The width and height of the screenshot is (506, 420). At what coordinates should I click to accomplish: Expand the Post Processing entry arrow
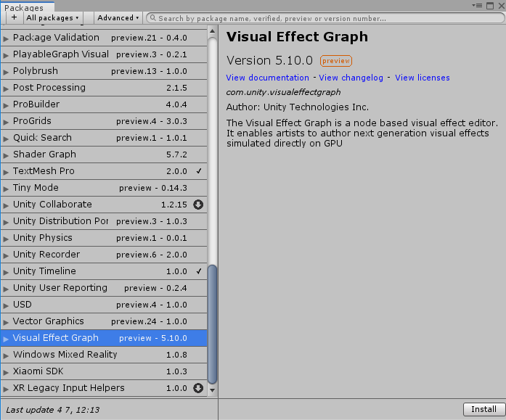point(6,89)
